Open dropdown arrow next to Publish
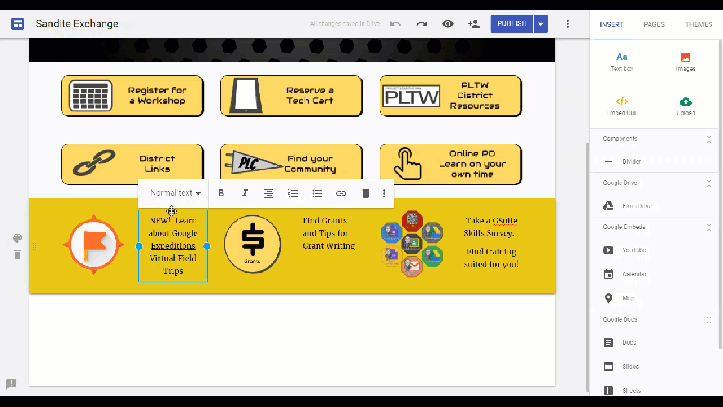Viewport: 723px width, 407px height. point(541,23)
